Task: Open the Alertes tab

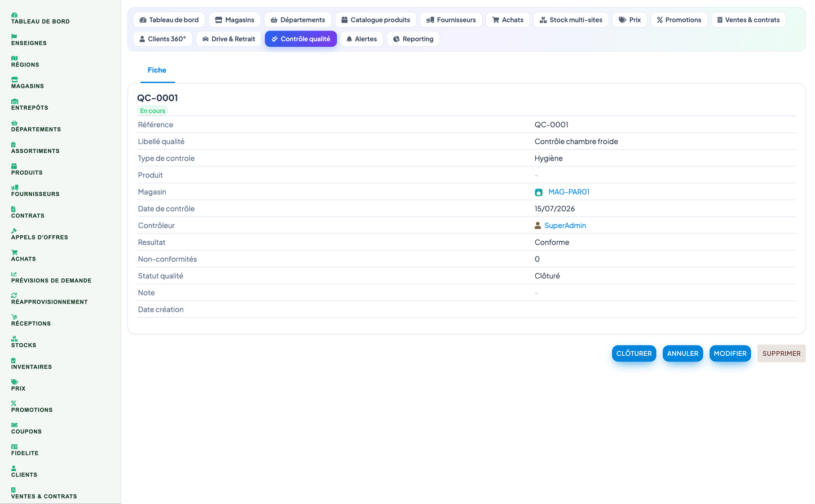Action: [362, 39]
